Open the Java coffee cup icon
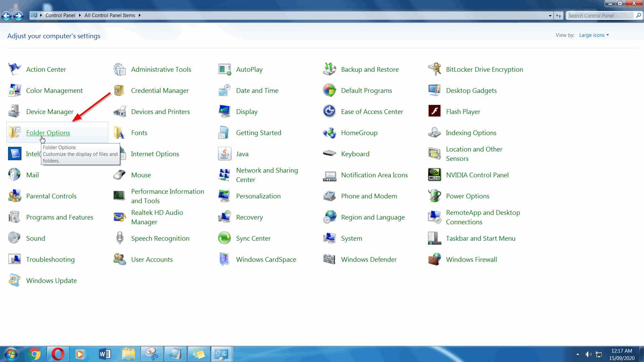 224,154
